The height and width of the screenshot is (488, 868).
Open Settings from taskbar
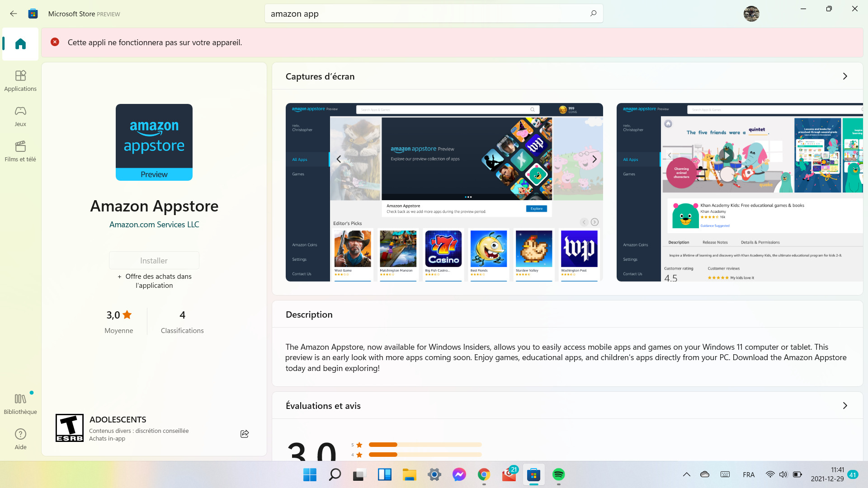coord(434,474)
